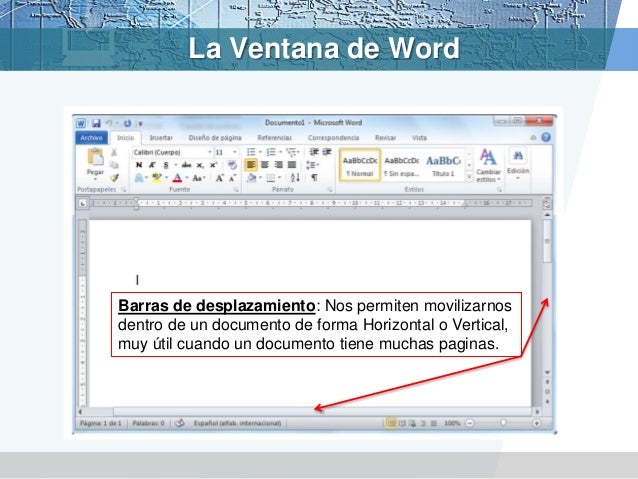Open the Párrafo dialog launcher

(330, 190)
